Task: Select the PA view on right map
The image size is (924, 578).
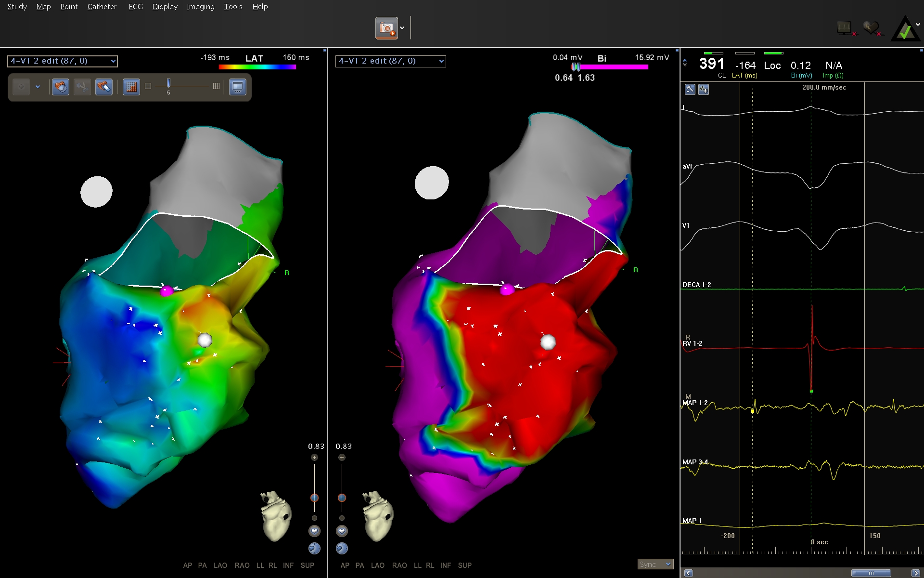Action: click(360, 565)
